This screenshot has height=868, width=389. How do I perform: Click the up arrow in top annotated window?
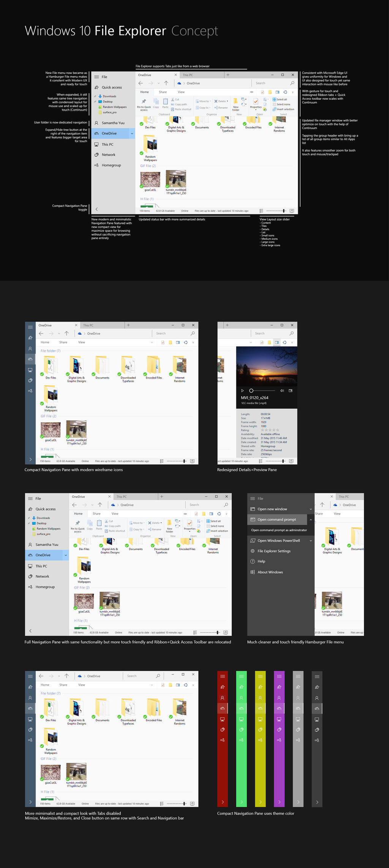point(166,83)
